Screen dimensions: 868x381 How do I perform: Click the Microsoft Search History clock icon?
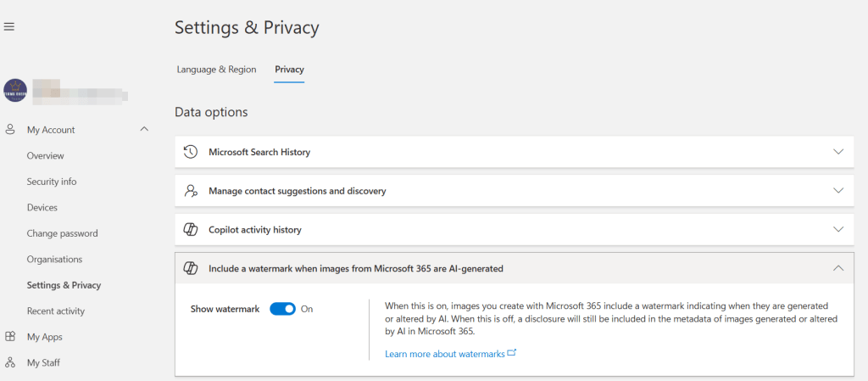point(191,152)
